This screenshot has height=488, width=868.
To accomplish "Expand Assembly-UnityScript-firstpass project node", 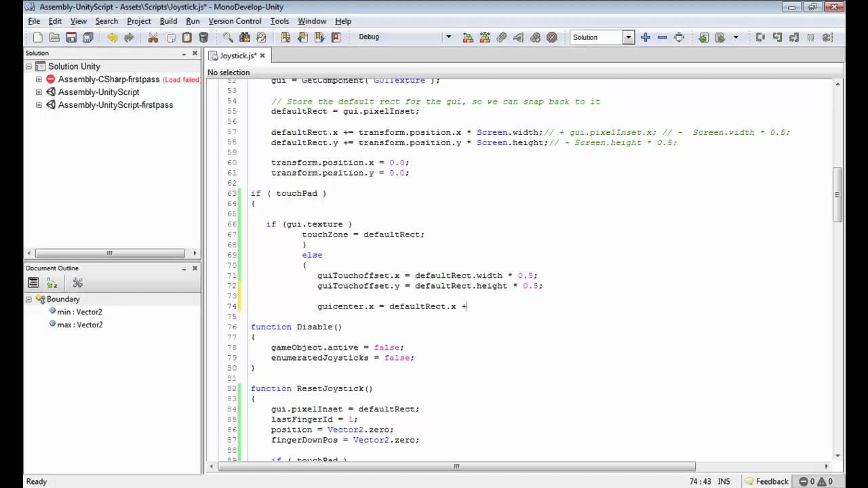I will (39, 105).
